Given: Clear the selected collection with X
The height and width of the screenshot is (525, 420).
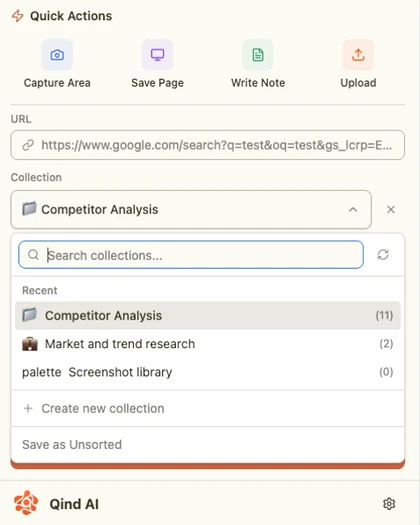Looking at the screenshot, I should pyautogui.click(x=391, y=210).
